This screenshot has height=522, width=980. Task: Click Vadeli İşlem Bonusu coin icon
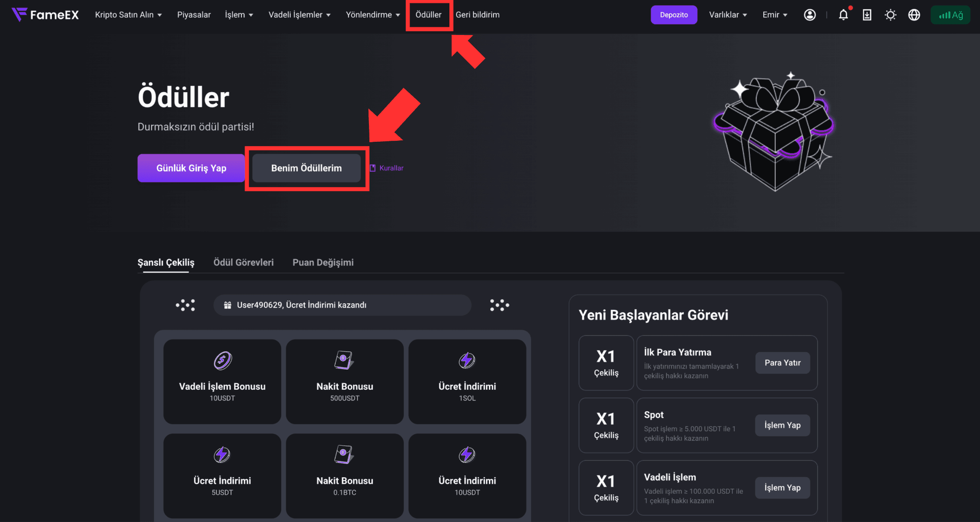click(x=223, y=361)
